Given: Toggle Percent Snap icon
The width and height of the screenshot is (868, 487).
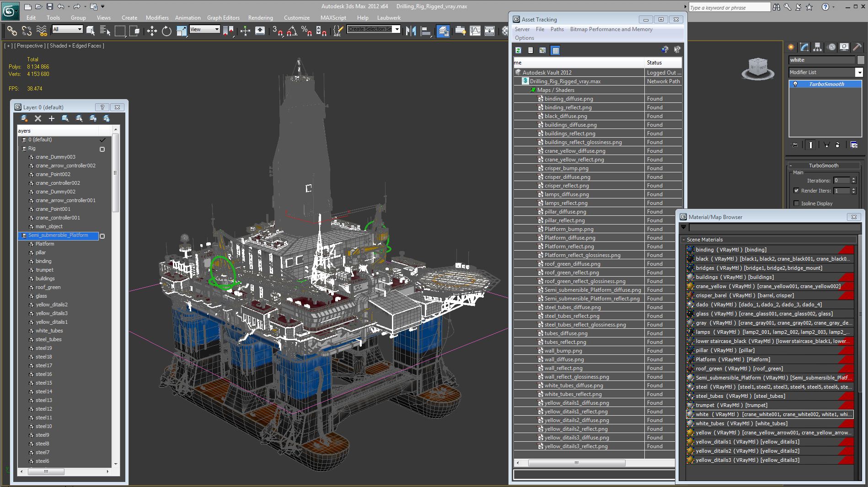Looking at the screenshot, I should (306, 31).
